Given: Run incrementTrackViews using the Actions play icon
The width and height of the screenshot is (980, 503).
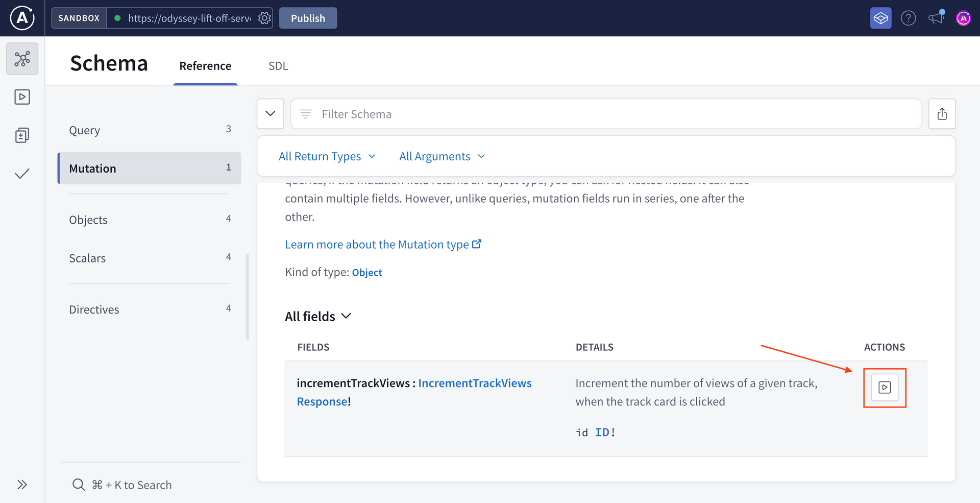Looking at the screenshot, I should (x=885, y=387).
